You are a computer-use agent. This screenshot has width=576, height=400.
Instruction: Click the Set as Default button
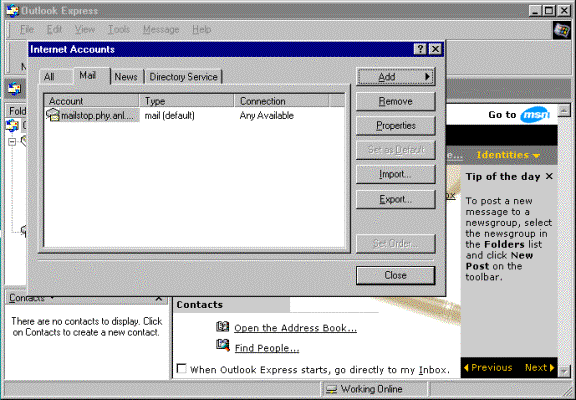coord(396,150)
